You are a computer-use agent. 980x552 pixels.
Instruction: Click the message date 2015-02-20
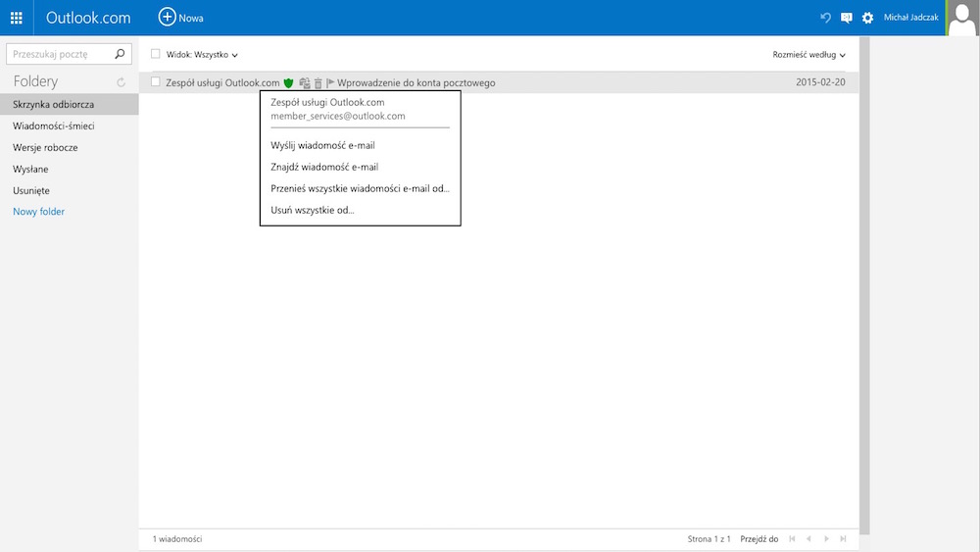820,82
